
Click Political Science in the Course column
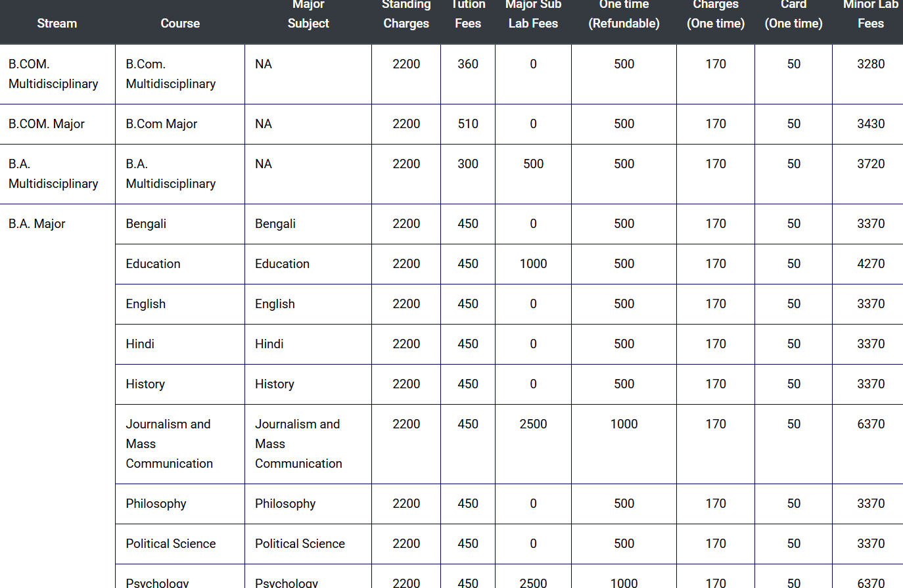171,543
